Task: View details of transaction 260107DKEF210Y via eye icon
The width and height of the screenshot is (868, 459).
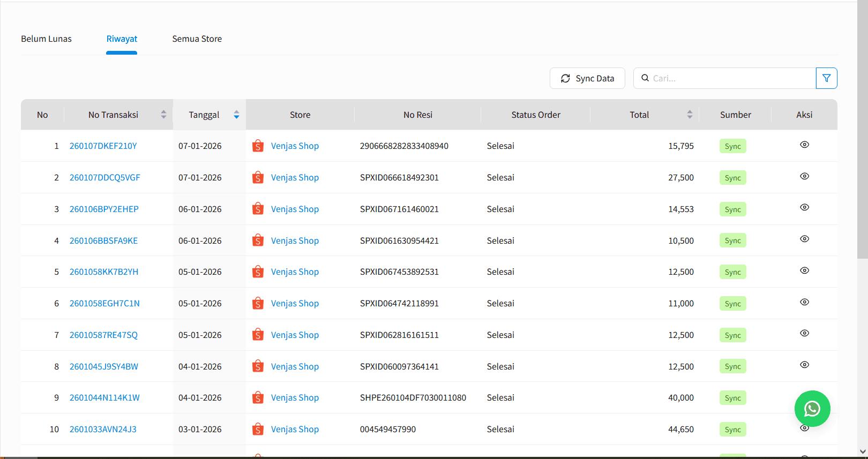Action: coord(804,145)
